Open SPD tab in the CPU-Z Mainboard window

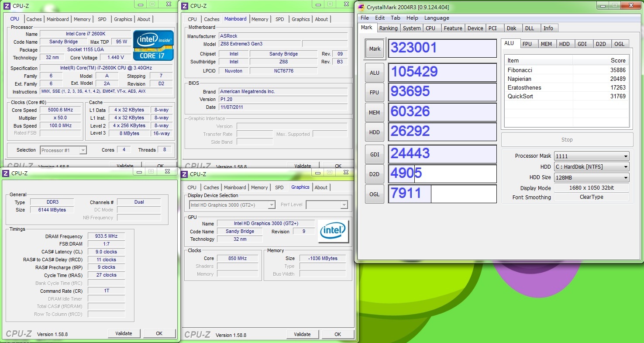click(280, 19)
